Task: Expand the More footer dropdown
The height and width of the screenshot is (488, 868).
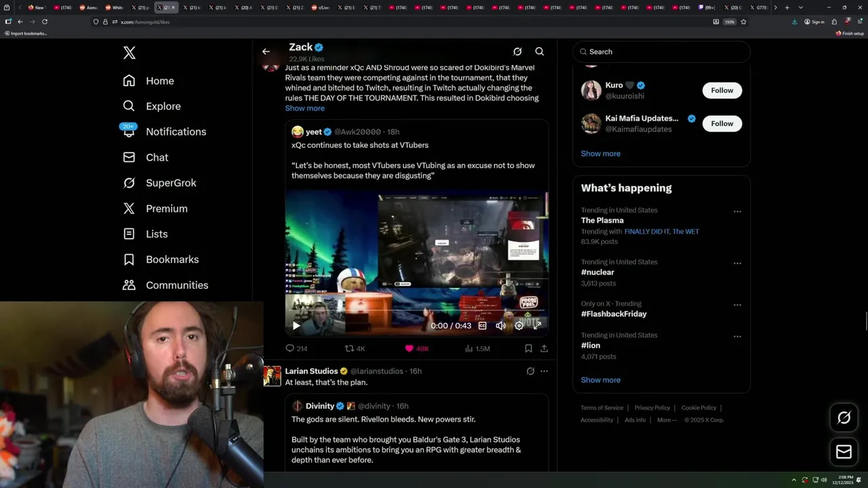Action: (x=666, y=420)
